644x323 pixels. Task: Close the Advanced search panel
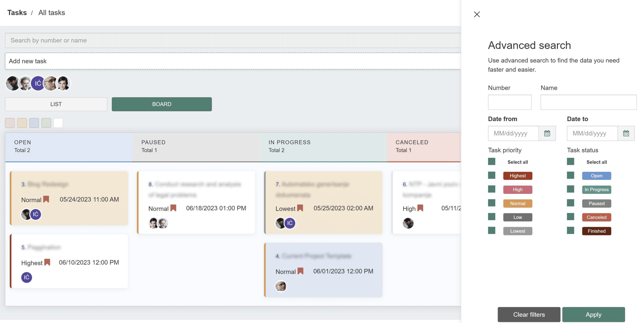tap(477, 14)
